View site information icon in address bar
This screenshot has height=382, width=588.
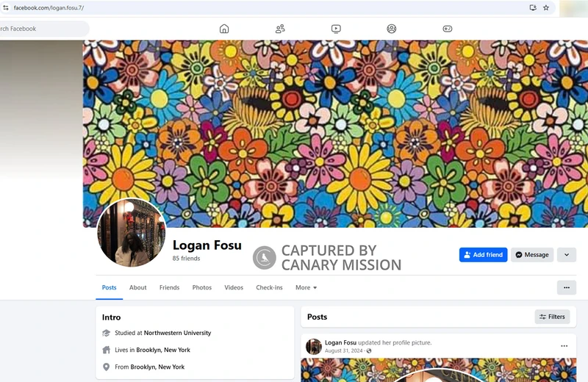[6, 7]
